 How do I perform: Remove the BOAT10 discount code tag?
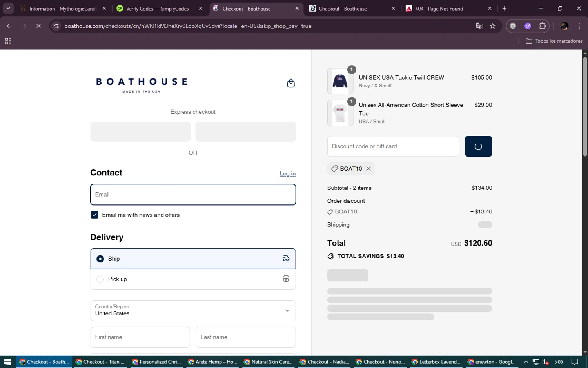click(x=368, y=169)
